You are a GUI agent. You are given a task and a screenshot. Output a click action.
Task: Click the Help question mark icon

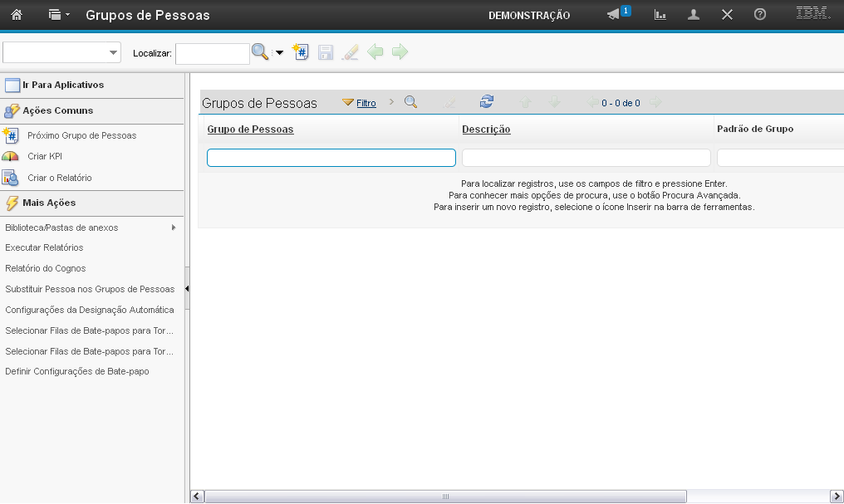coord(759,15)
